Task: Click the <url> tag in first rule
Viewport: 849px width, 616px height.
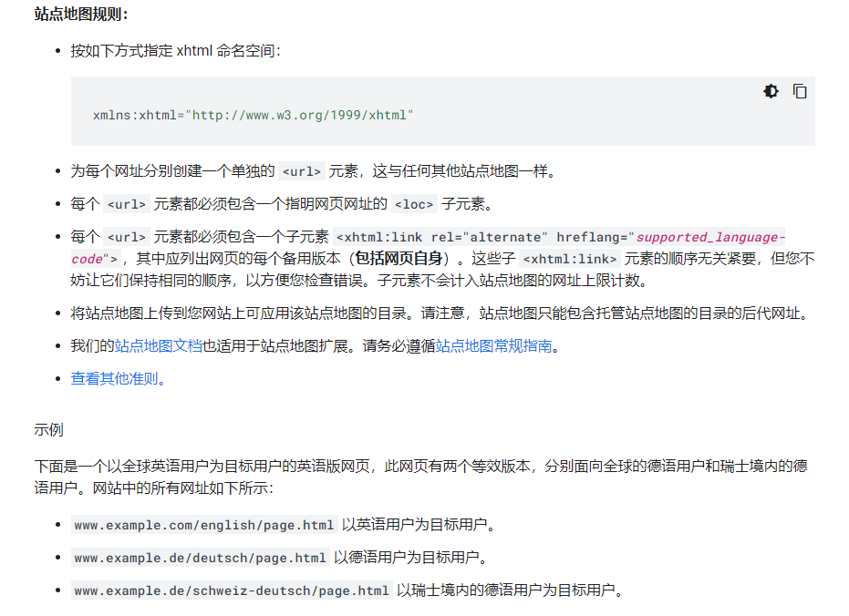Action: [302, 171]
